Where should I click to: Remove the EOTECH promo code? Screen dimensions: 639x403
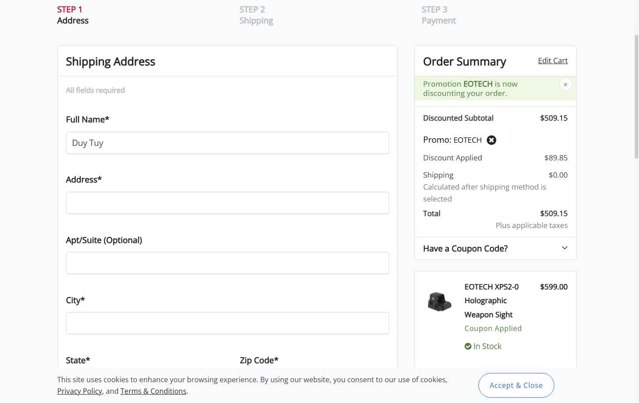coord(492,140)
